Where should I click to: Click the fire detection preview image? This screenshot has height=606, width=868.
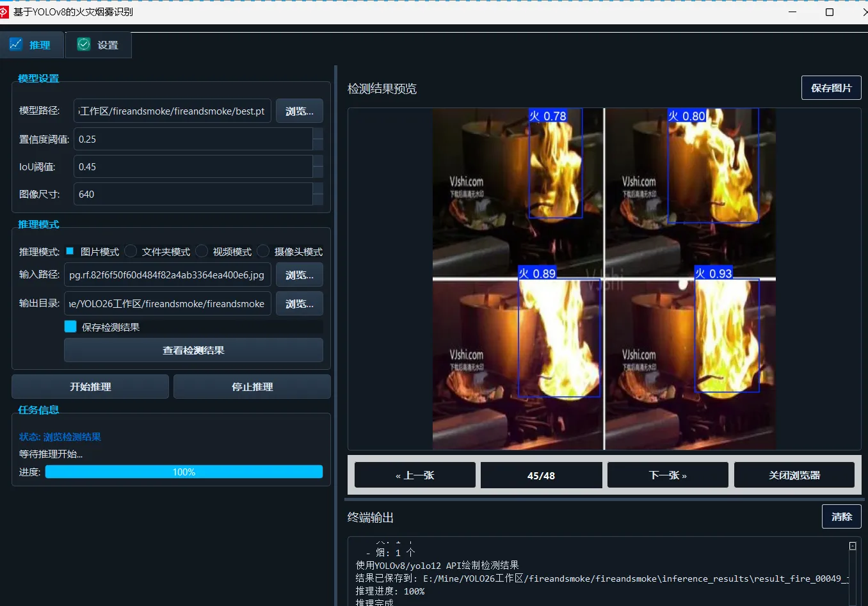tap(604, 279)
